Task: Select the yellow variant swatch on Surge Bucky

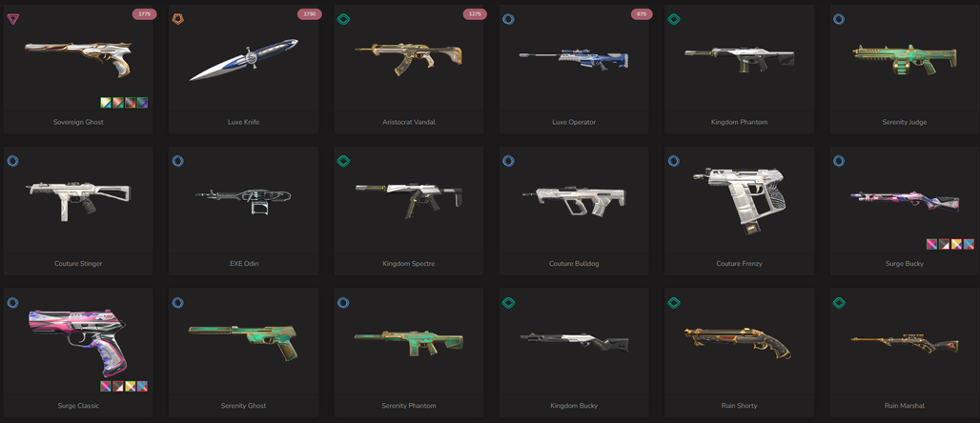Action: click(x=956, y=244)
